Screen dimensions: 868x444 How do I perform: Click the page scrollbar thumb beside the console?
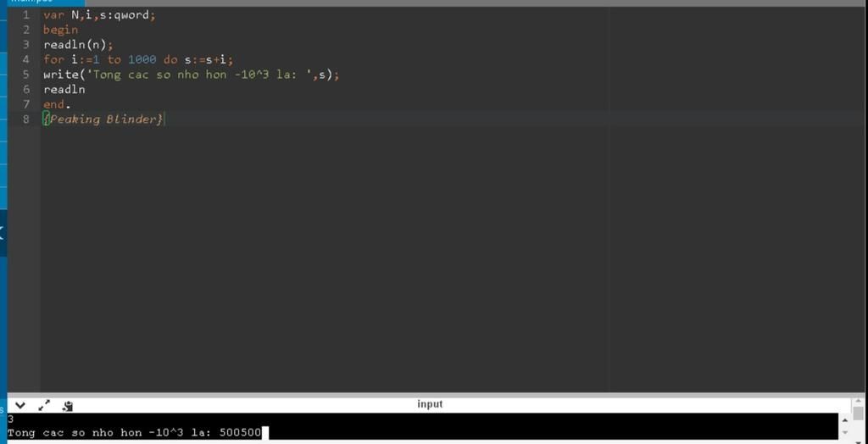[x=858, y=413]
